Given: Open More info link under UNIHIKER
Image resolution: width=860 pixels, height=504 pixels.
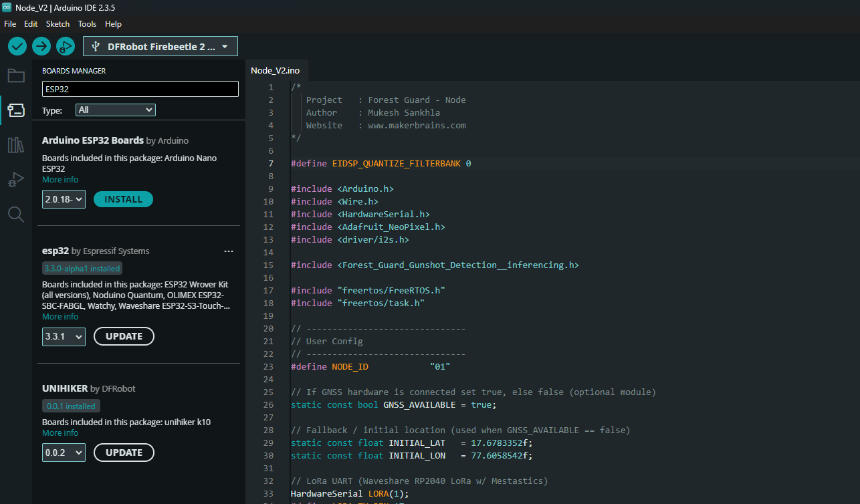Looking at the screenshot, I should click(x=60, y=433).
